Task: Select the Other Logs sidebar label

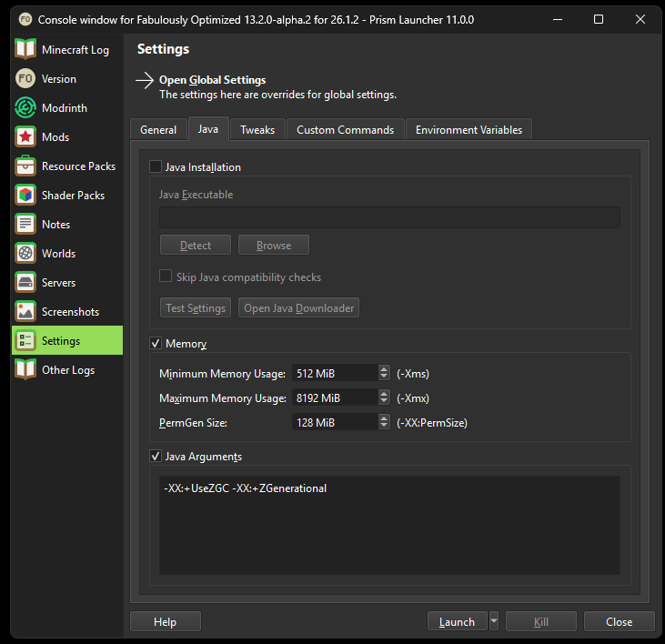Action: click(x=68, y=370)
